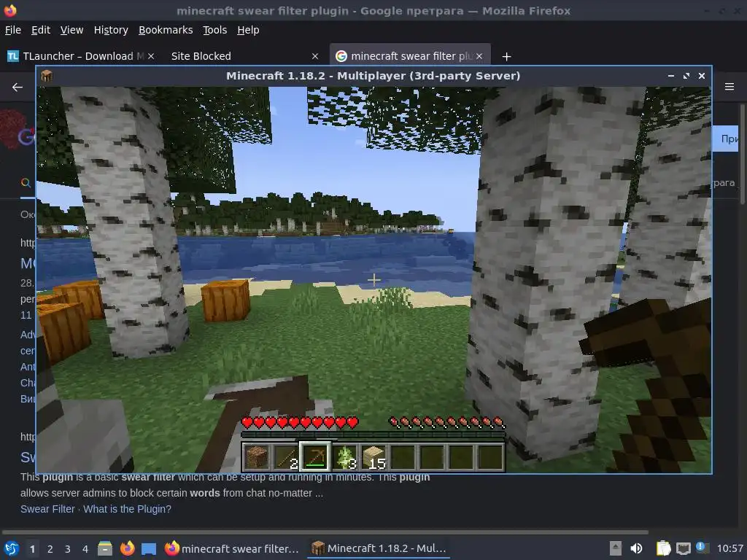
Task: Click the Firefox back arrow
Action: (x=18, y=87)
